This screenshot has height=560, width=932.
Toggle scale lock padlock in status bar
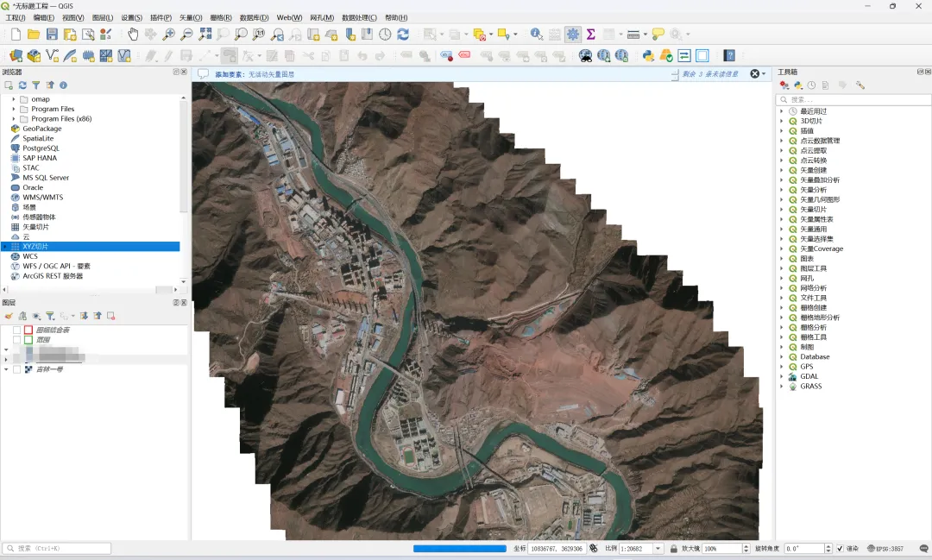pyautogui.click(x=673, y=549)
